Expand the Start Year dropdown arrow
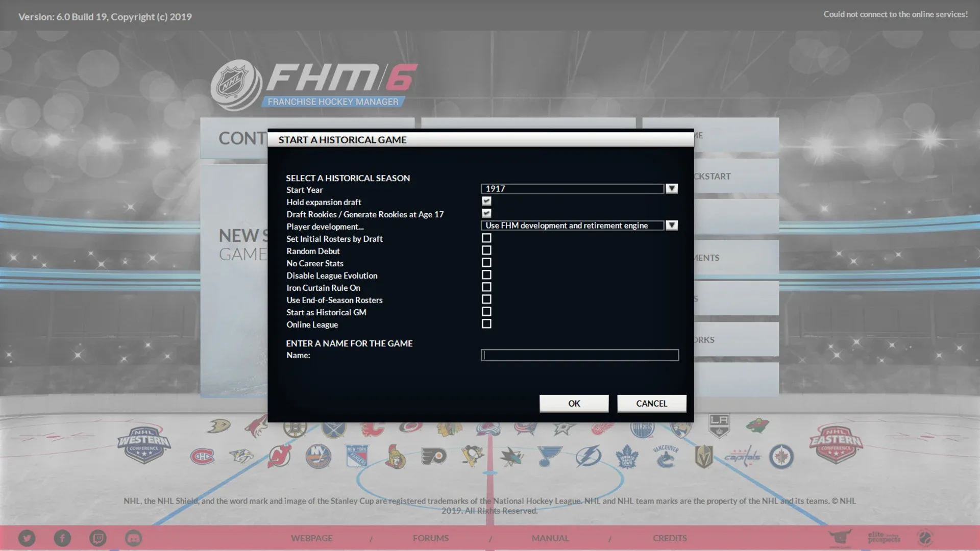 [672, 189]
